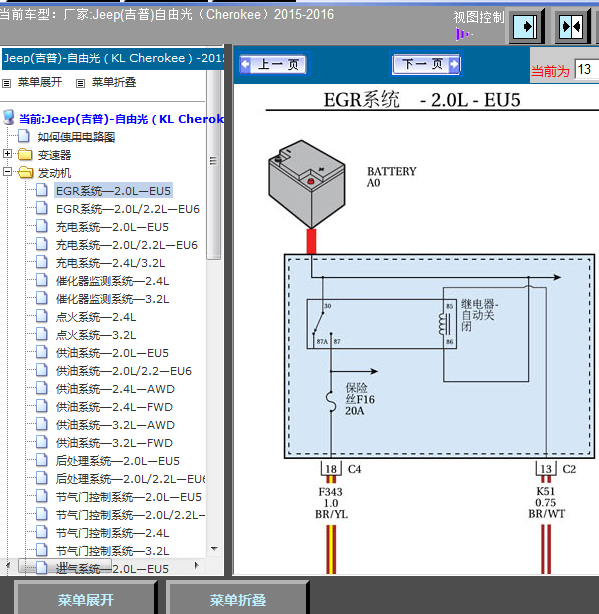Open 节气门控制系统—2.4L diagram
This screenshot has width=599, height=614.
tap(112, 533)
